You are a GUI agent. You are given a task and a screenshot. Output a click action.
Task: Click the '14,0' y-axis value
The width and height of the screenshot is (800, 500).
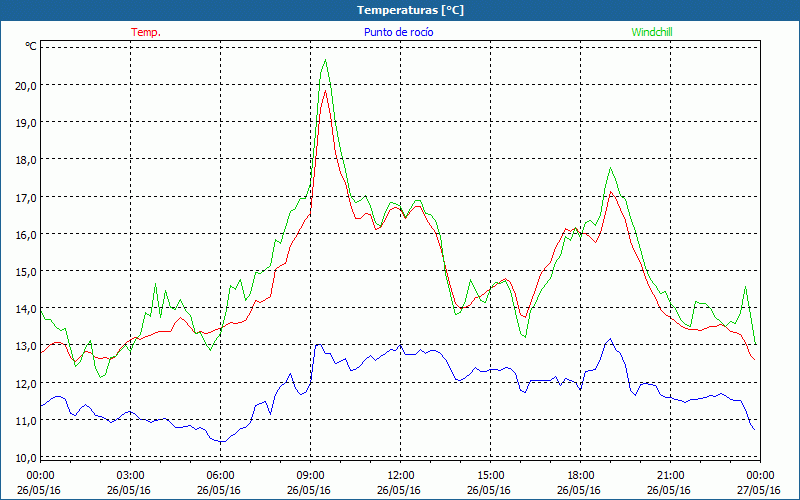click(x=26, y=309)
